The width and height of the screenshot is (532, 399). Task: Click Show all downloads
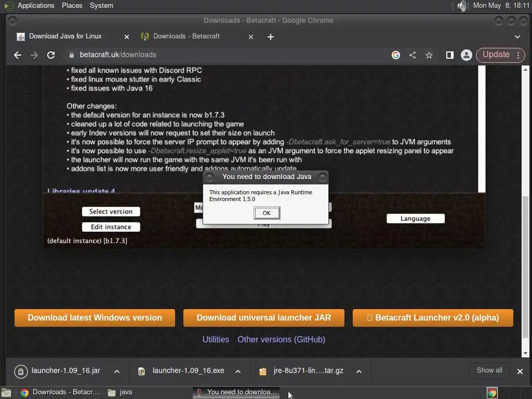pyautogui.click(x=489, y=370)
